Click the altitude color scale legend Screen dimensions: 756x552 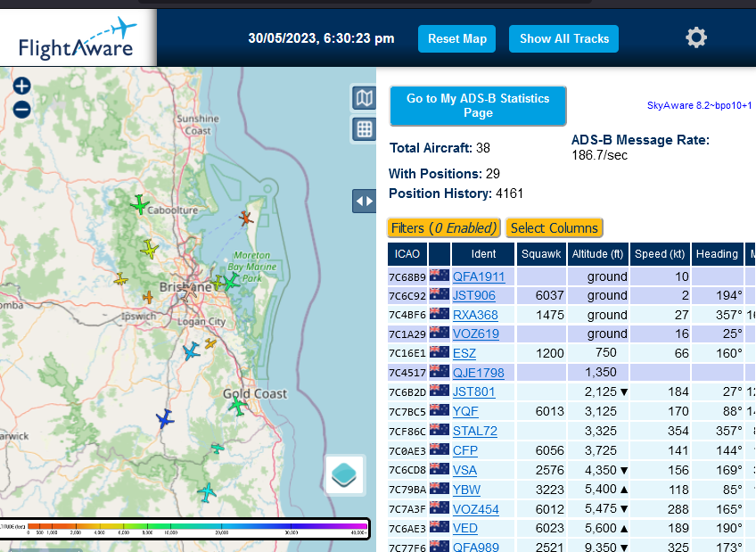pyautogui.click(x=185, y=528)
